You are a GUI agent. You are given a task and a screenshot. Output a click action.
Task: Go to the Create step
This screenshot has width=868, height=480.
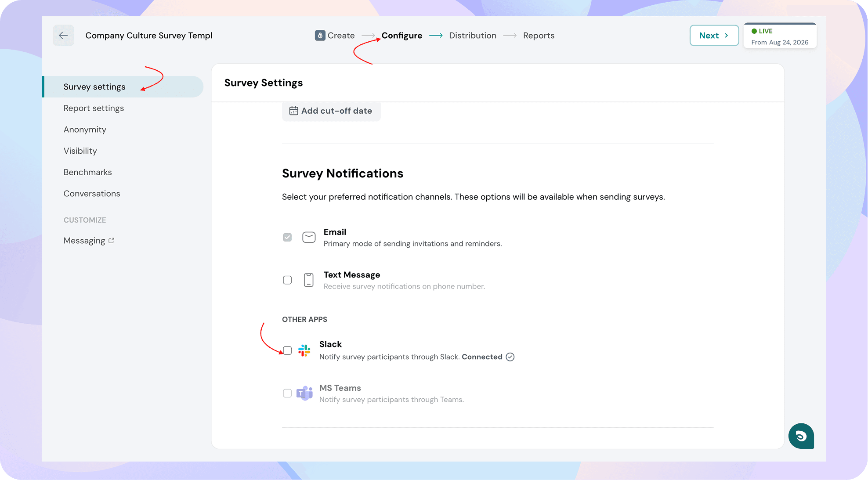pyautogui.click(x=335, y=36)
